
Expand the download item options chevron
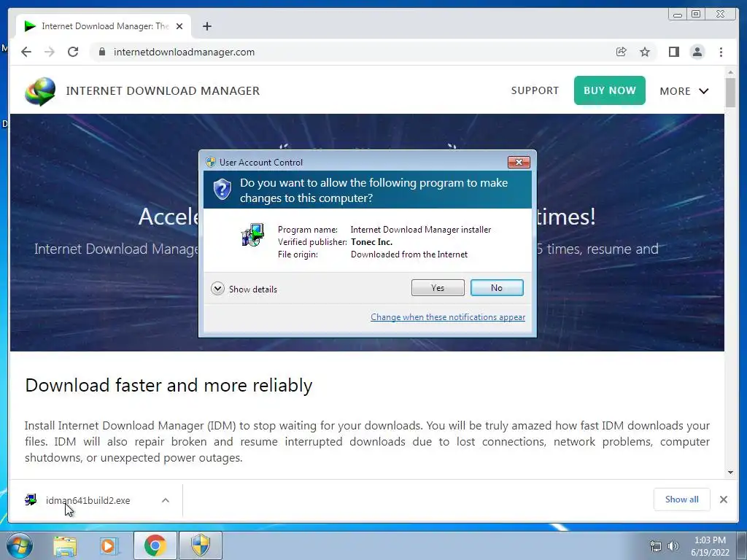pyautogui.click(x=166, y=500)
